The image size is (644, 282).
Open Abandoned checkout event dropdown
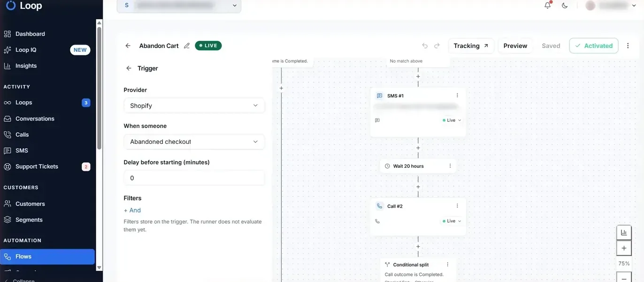[x=194, y=141]
